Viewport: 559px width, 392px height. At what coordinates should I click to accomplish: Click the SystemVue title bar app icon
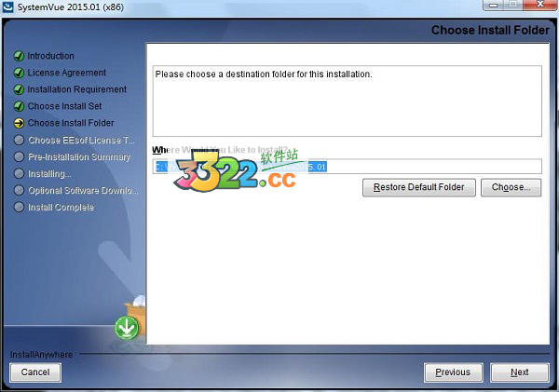7,7
